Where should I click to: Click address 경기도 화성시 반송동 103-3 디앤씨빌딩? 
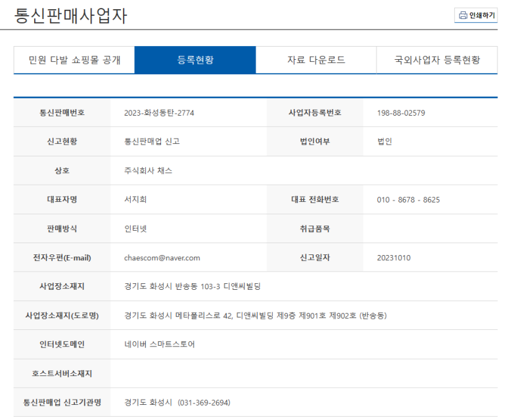coord(193,287)
